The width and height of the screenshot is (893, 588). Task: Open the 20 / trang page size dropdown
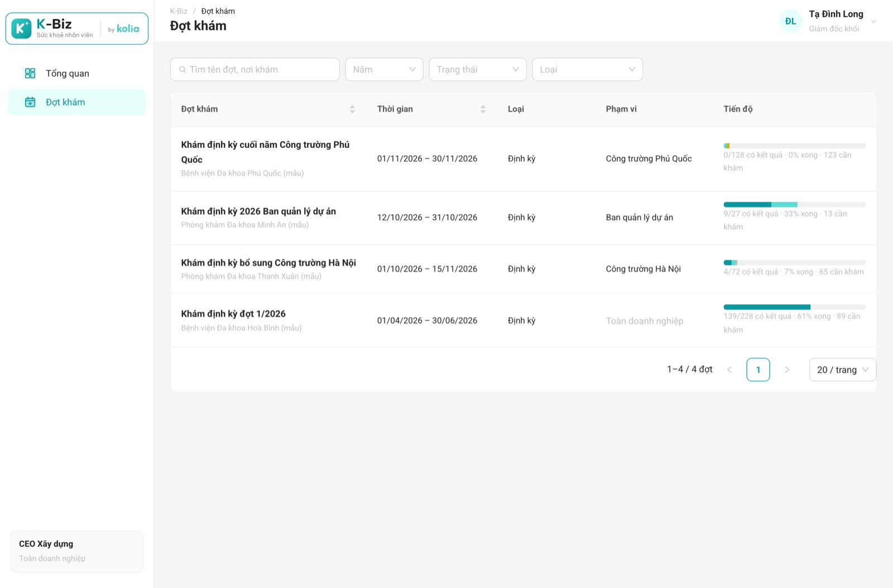843,370
